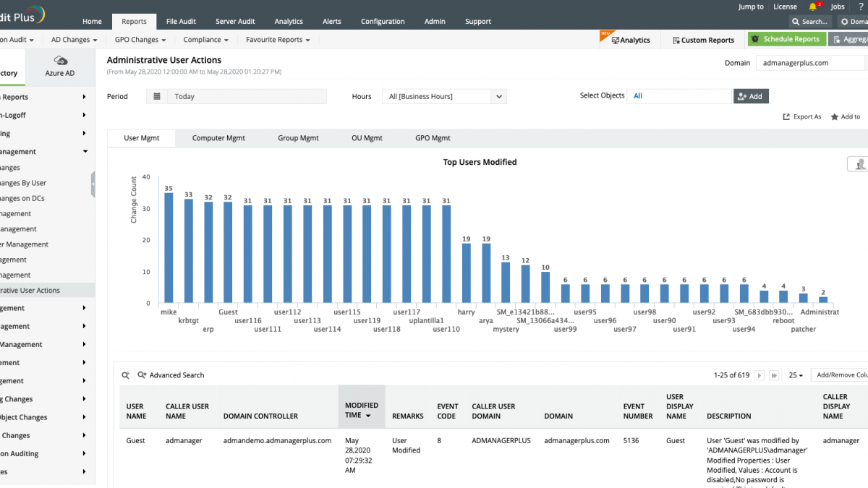Switch to the File Audit tab

tap(181, 22)
